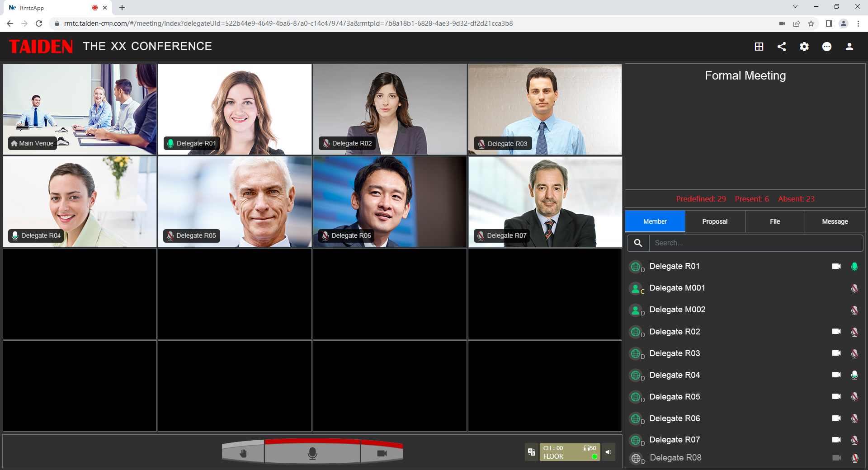Open the chat bubble icon in header
Image resolution: width=868 pixels, height=470 pixels.
pyautogui.click(x=827, y=47)
